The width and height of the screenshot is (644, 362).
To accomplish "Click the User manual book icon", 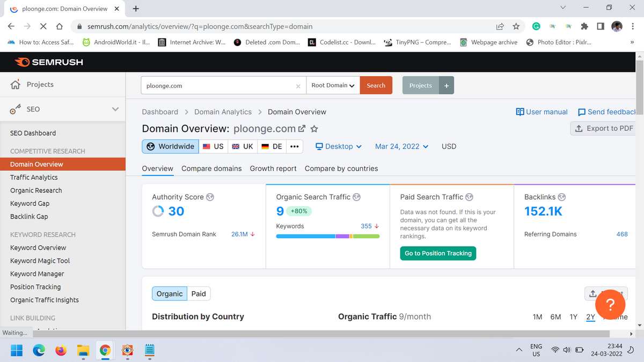I will click(519, 112).
